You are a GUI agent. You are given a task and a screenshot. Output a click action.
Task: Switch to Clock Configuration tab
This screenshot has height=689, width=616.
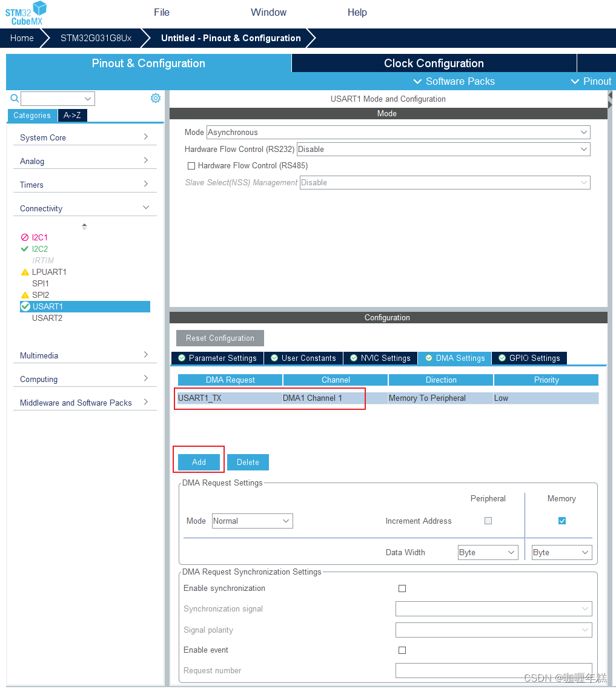[434, 64]
